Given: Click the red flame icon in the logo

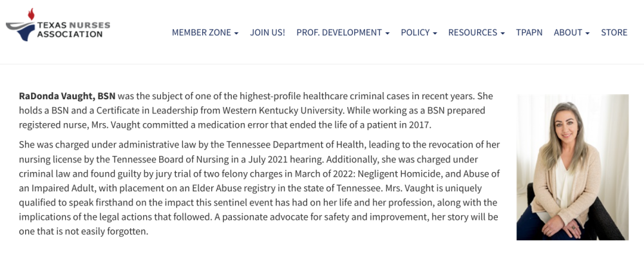Looking at the screenshot, I should pos(31,14).
